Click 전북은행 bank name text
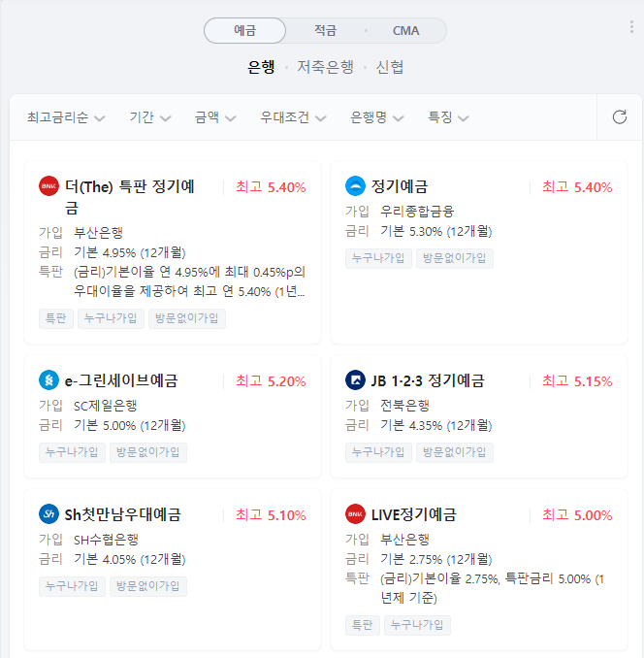 pyautogui.click(x=404, y=406)
